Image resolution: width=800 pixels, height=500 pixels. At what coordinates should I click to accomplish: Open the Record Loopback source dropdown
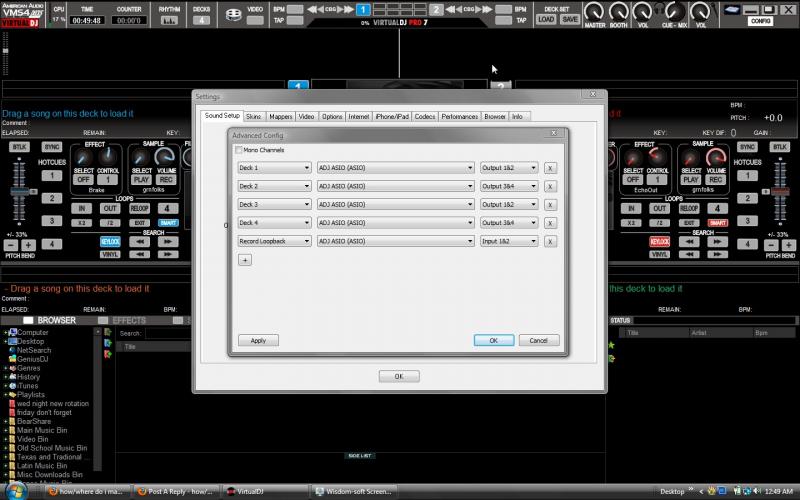tap(274, 241)
